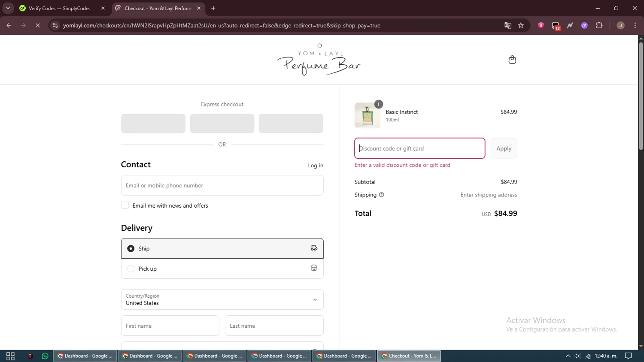View site information icon in address bar

pos(55,25)
